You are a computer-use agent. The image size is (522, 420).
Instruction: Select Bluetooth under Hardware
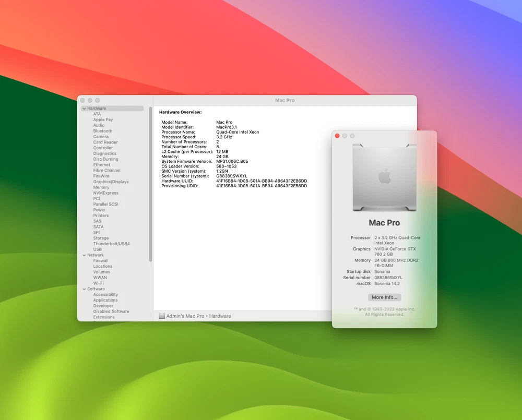click(x=102, y=131)
